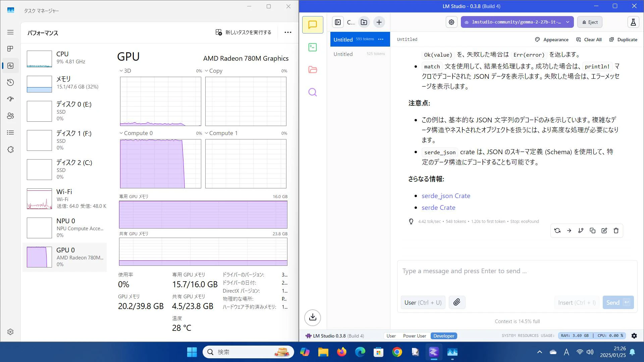Select ディスク 0 (E:) in performance list
Screen dimensions: 644x362
pyautogui.click(x=65, y=111)
